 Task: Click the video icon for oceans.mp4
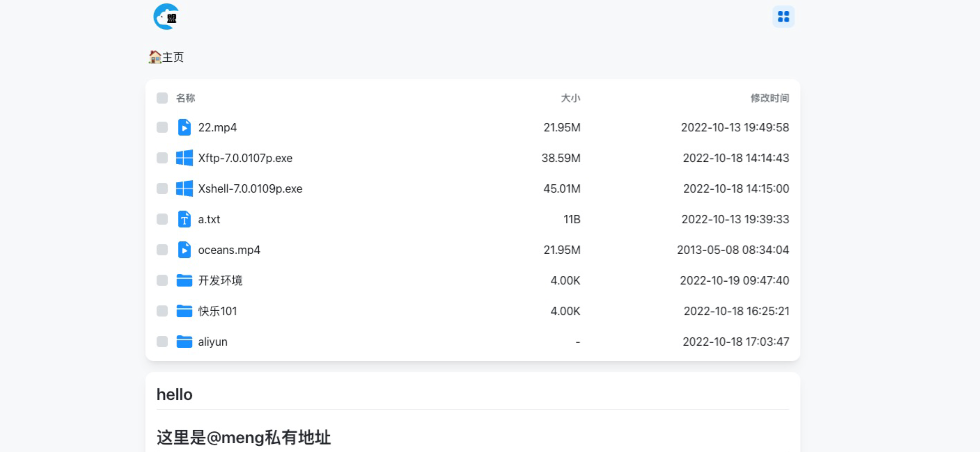[184, 250]
